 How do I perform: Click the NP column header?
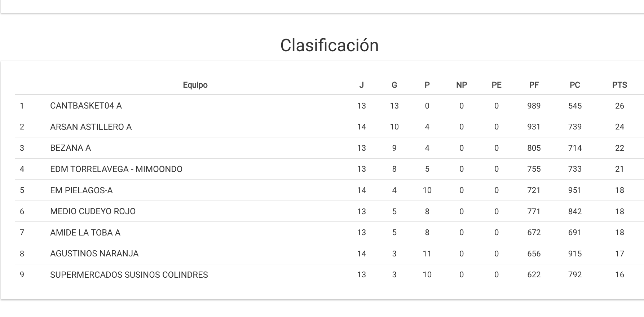point(462,85)
